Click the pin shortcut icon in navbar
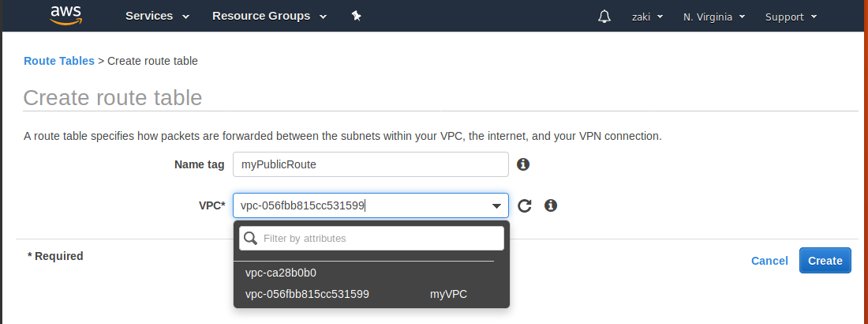This screenshot has width=868, height=324. coord(356,17)
